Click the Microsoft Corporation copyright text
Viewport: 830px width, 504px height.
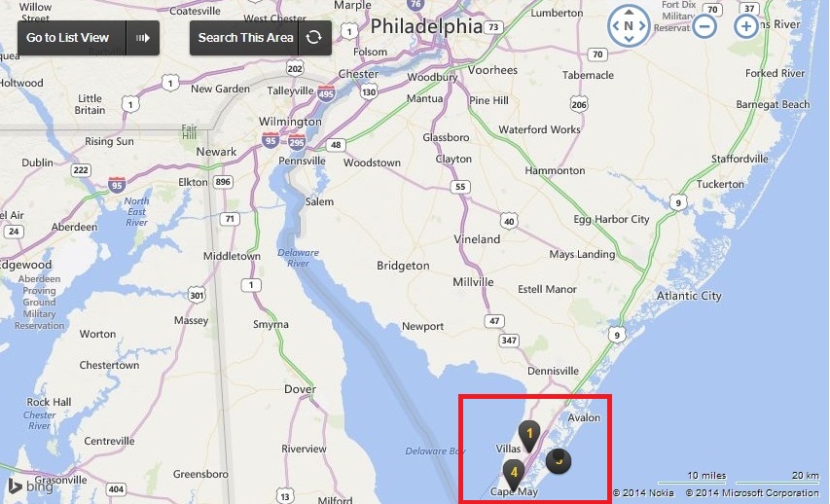click(x=752, y=492)
